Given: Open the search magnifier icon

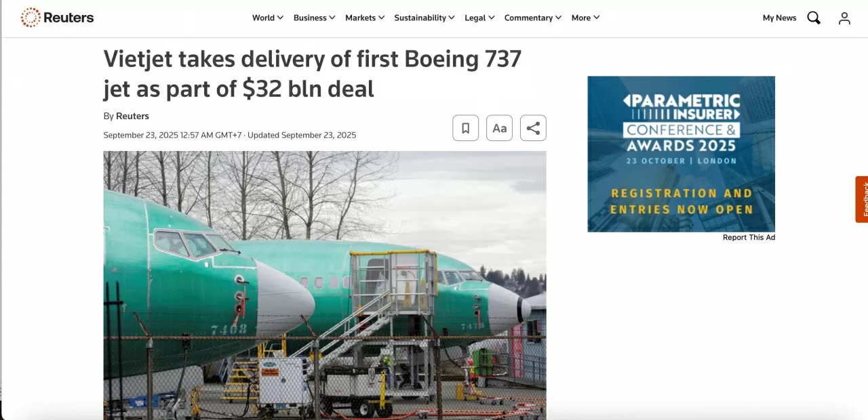Looking at the screenshot, I should [x=814, y=18].
